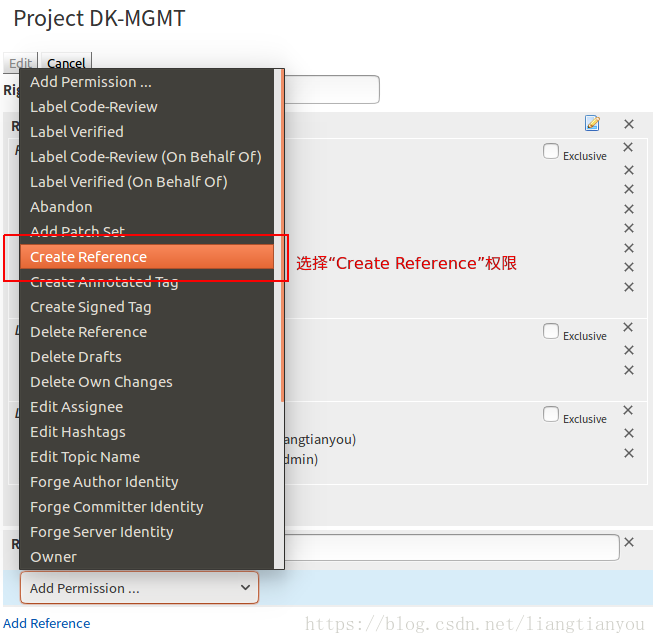Pick Label Code-Review (On Behalf Of)
Screen dimensions: 657x644
(x=147, y=157)
